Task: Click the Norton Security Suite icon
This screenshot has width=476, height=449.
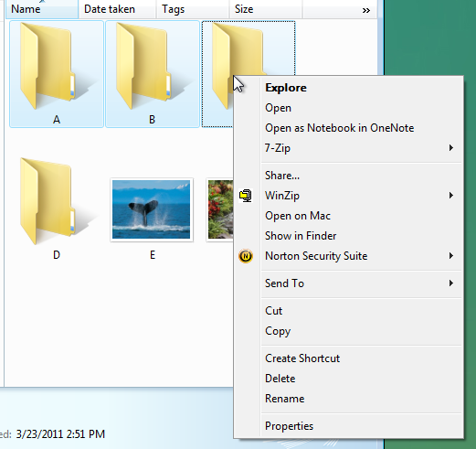Action: [x=246, y=256]
